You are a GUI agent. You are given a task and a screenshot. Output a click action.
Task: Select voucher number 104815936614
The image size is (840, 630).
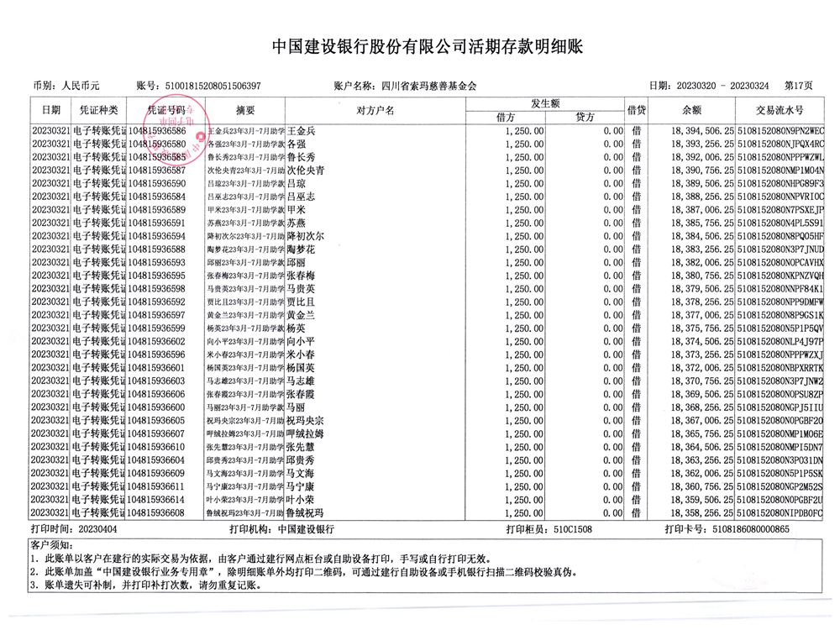click(x=156, y=500)
